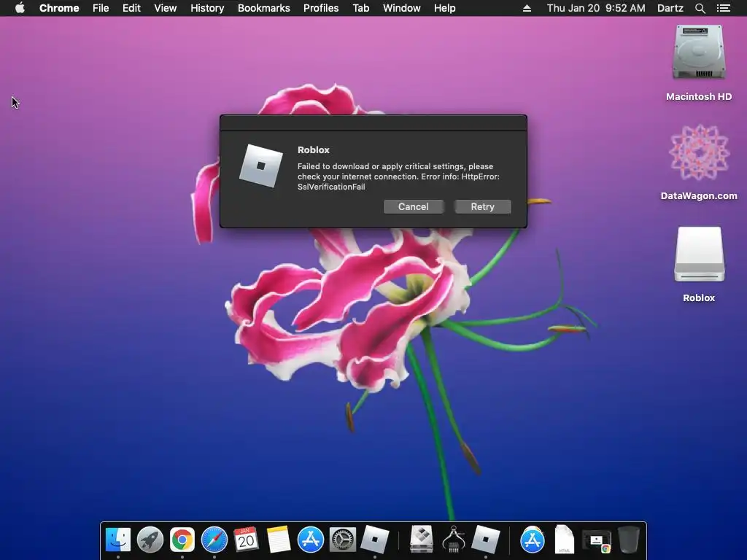Open Notes from the Dock
747x560 pixels.
(x=279, y=540)
